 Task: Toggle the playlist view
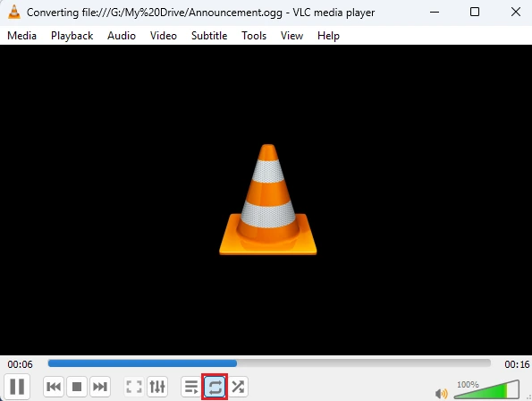click(x=191, y=387)
